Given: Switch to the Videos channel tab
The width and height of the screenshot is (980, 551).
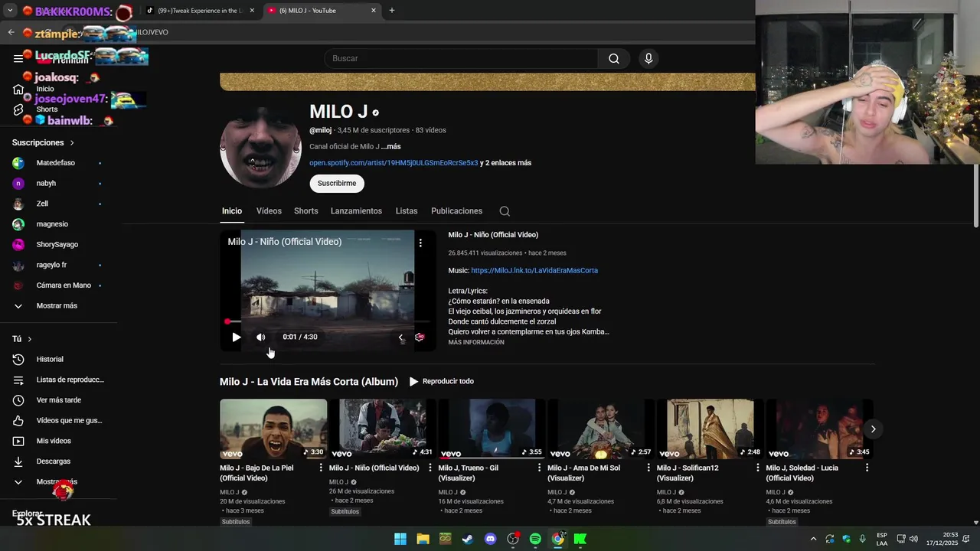Looking at the screenshot, I should 269,211.
